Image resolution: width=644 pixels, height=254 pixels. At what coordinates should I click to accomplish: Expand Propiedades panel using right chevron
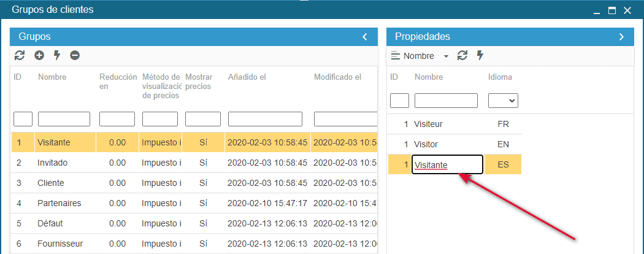[621, 37]
